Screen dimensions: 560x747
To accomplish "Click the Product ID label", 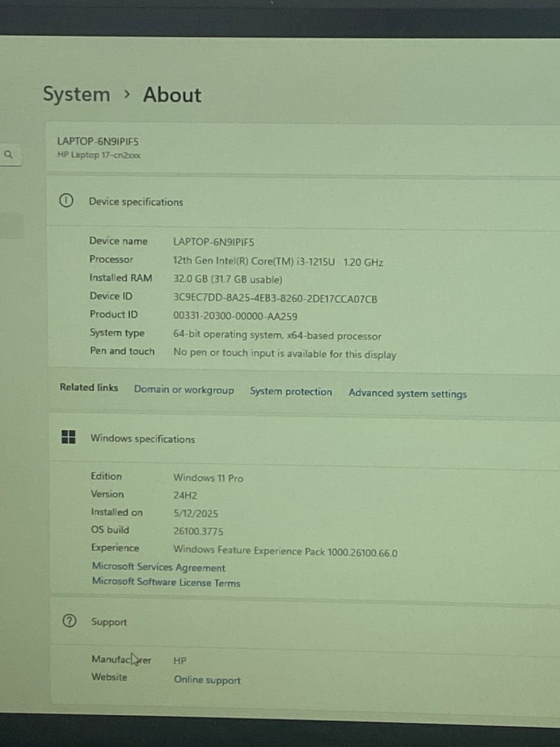I will 114,314.
